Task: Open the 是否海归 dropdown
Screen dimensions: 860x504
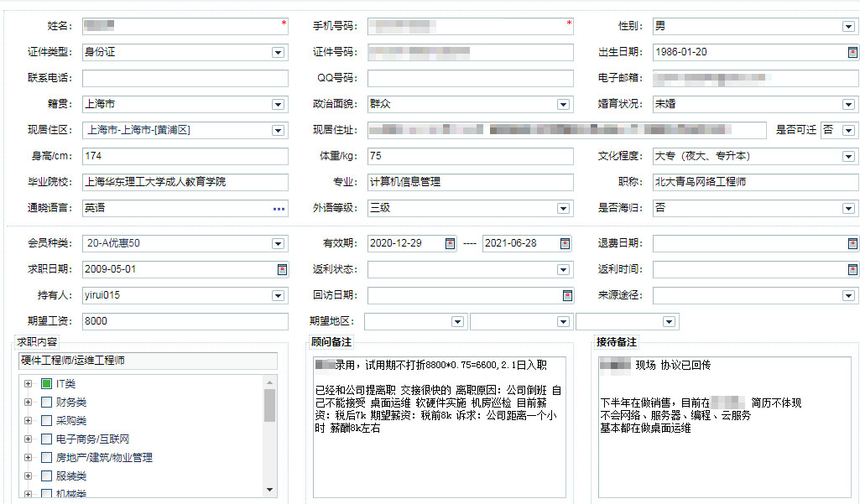Action: coord(848,209)
